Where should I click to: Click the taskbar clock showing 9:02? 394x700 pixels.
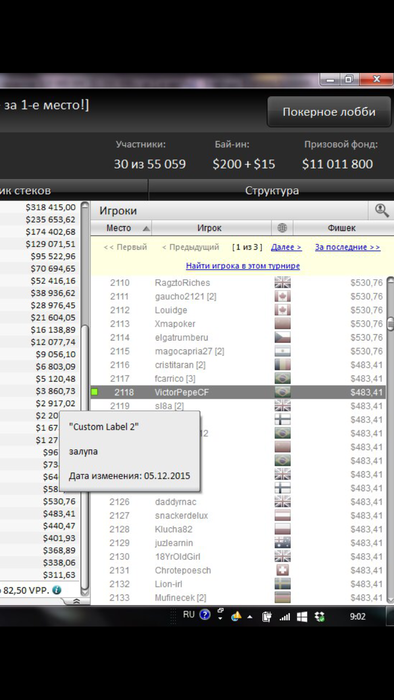pos(357,617)
